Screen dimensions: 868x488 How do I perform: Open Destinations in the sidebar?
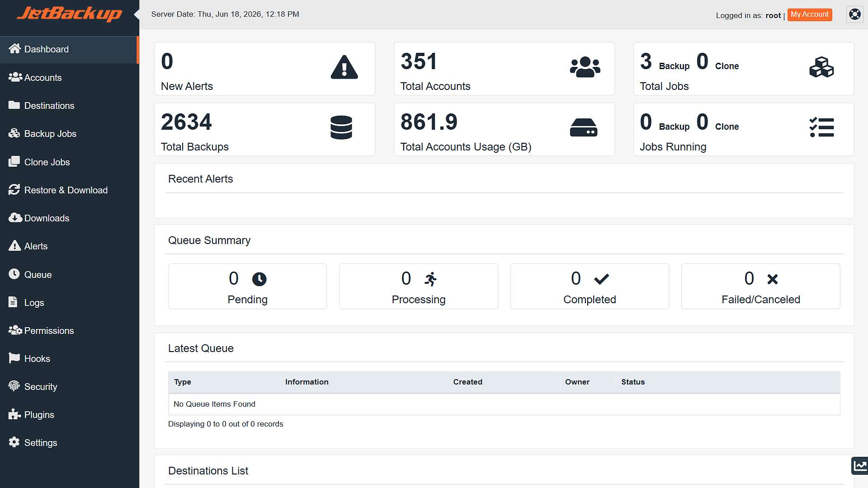pos(69,106)
